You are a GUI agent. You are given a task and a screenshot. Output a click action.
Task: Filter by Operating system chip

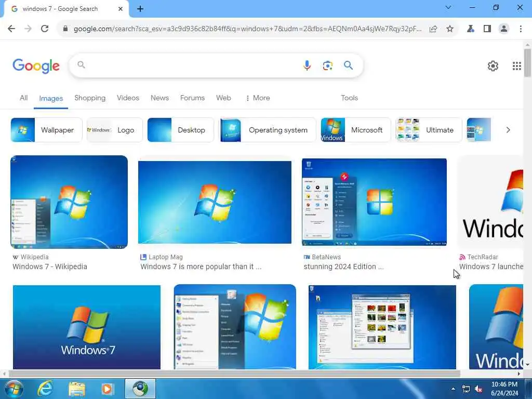click(x=268, y=130)
